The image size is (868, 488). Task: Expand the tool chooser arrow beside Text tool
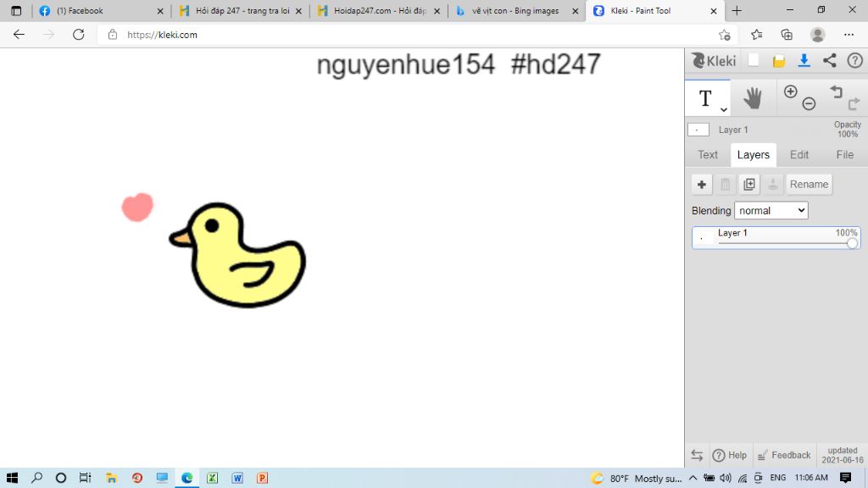(x=724, y=109)
